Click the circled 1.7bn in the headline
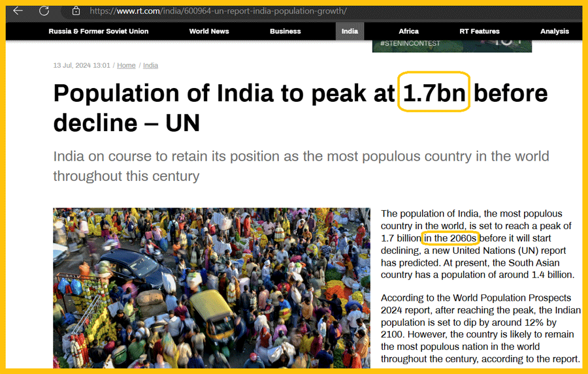This screenshot has height=374, width=588. (434, 95)
